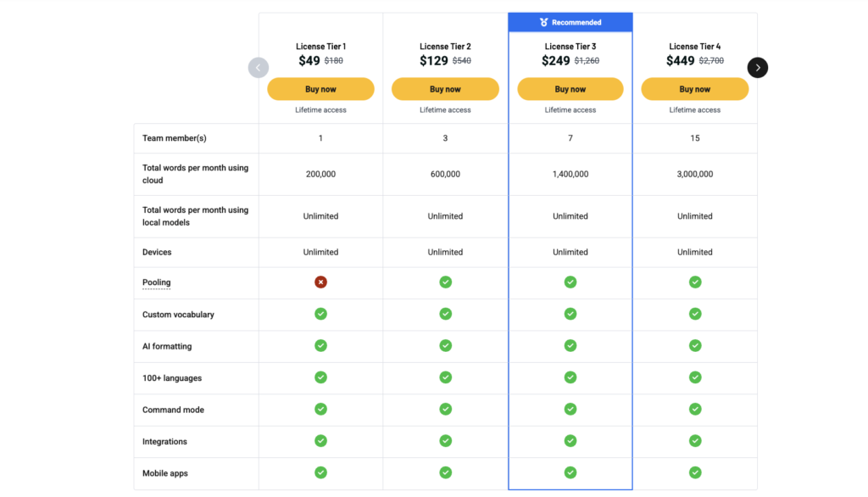Click the Recommended badge icon above Tier 3
The image size is (868, 497).
pyautogui.click(x=543, y=22)
